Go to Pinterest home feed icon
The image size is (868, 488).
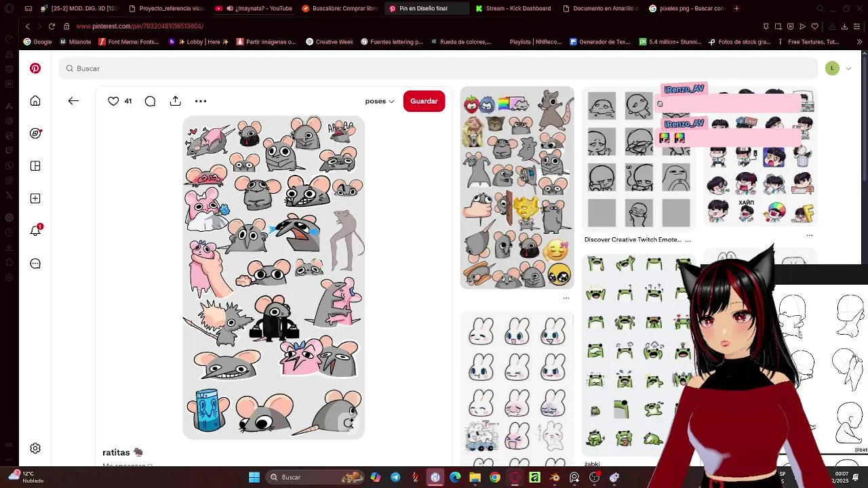35,101
